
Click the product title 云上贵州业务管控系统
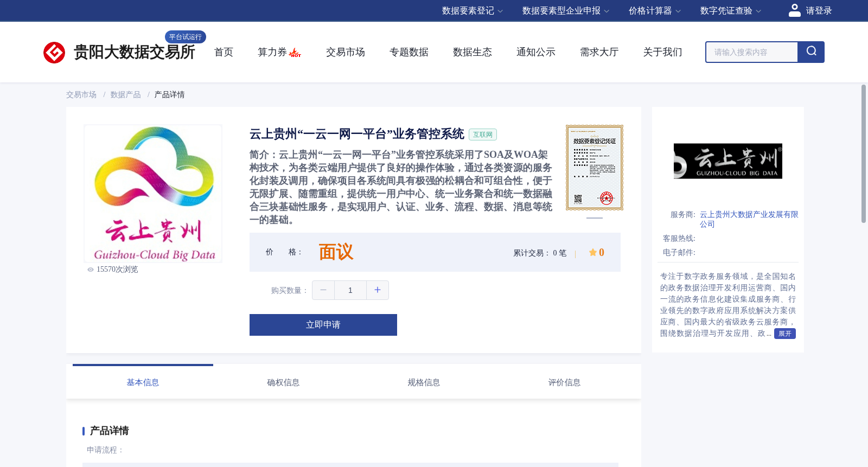pyautogui.click(x=357, y=134)
